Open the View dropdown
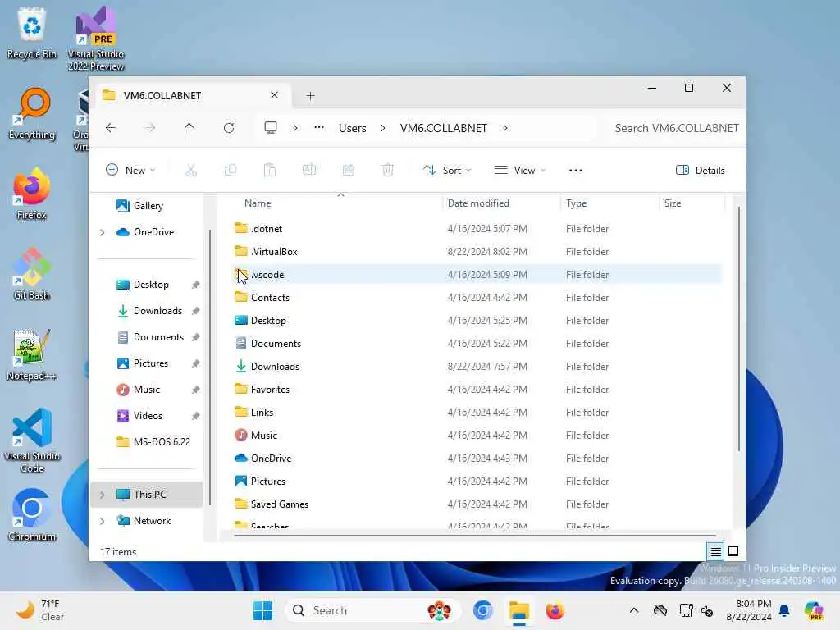The height and width of the screenshot is (630, 840). point(519,171)
